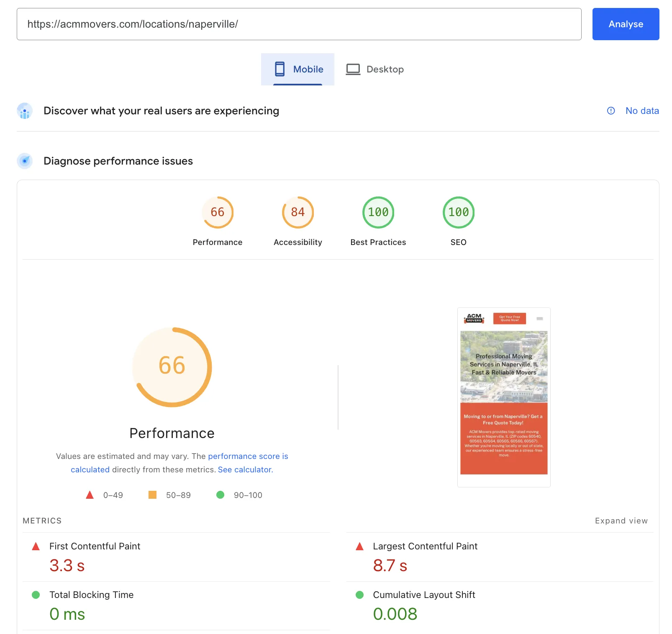
Task: Click the 3.3 s metric value
Action: (x=67, y=565)
